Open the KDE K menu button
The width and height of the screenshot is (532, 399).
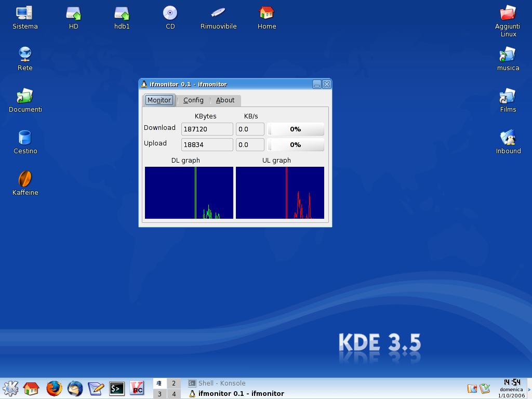tap(10, 388)
